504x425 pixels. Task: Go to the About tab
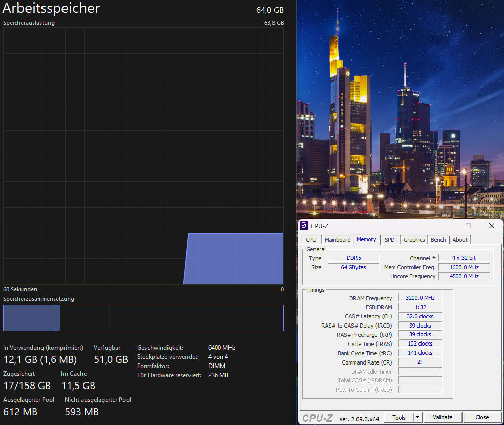click(460, 240)
